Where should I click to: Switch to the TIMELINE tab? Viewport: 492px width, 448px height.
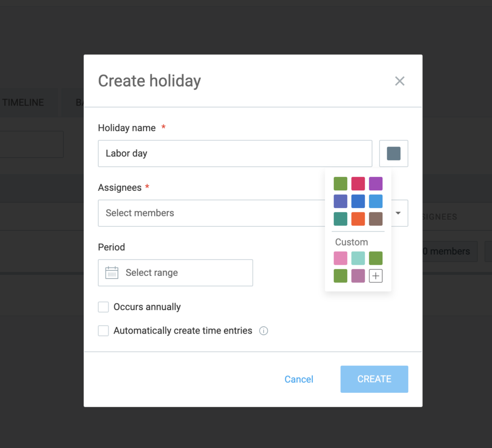pos(23,102)
